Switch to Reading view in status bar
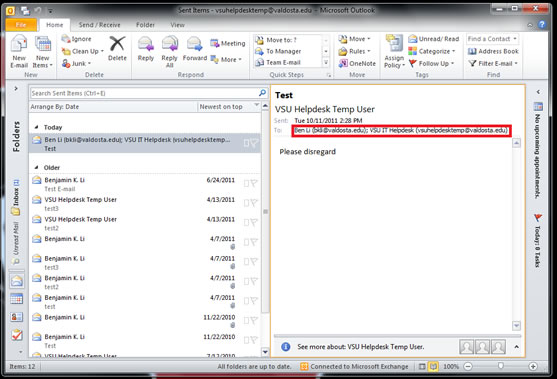 click(433, 366)
